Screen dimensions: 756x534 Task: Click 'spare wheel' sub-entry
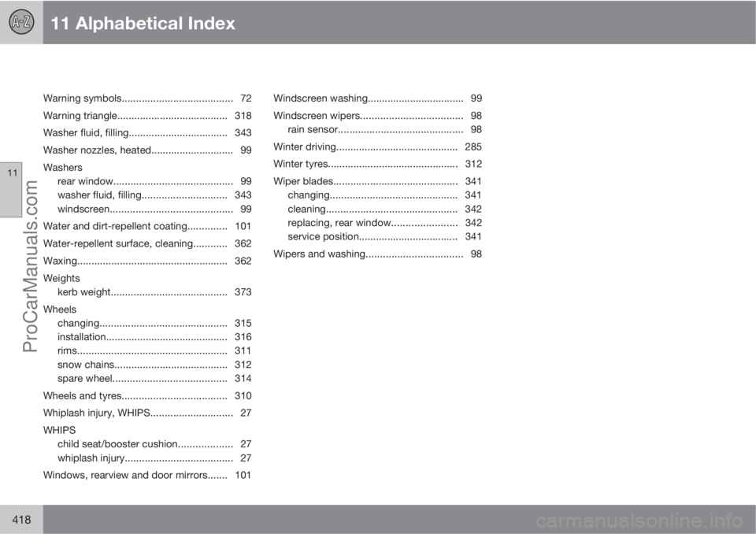click(x=154, y=379)
